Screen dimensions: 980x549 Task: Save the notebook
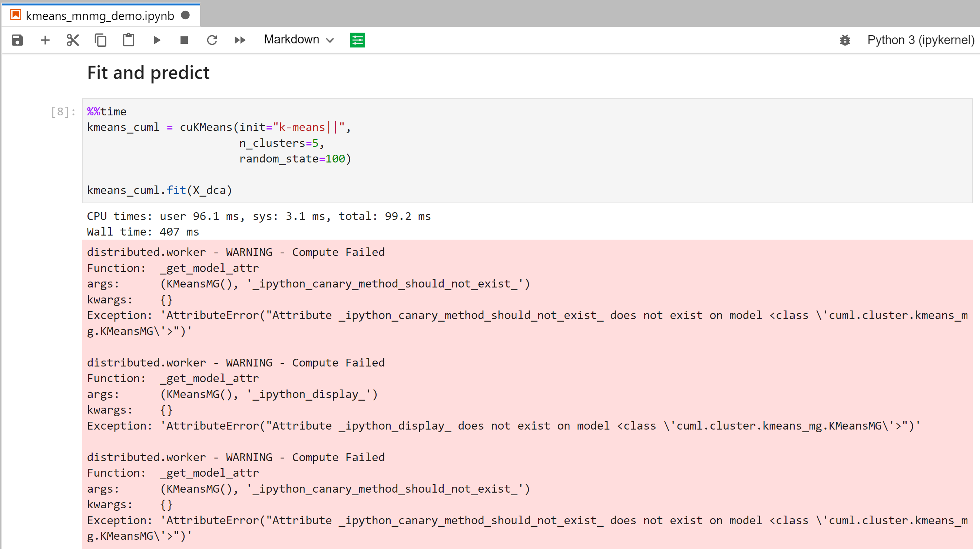pos(17,40)
